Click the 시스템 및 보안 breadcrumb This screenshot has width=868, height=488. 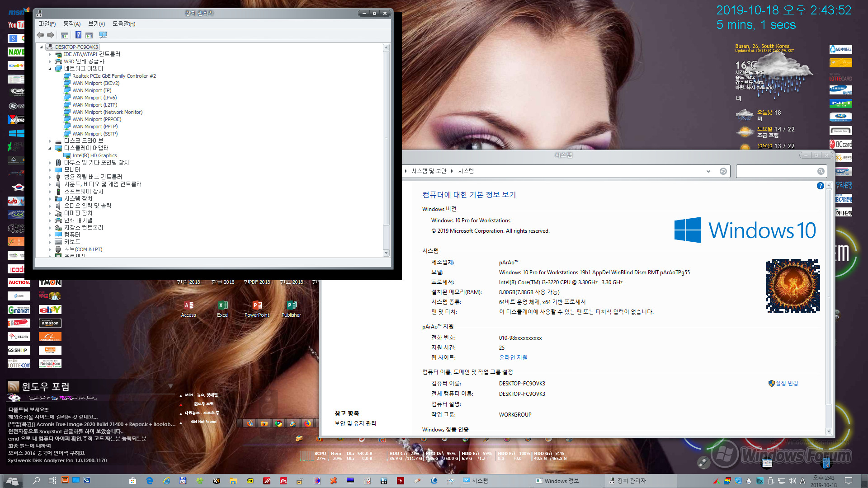[x=429, y=171]
